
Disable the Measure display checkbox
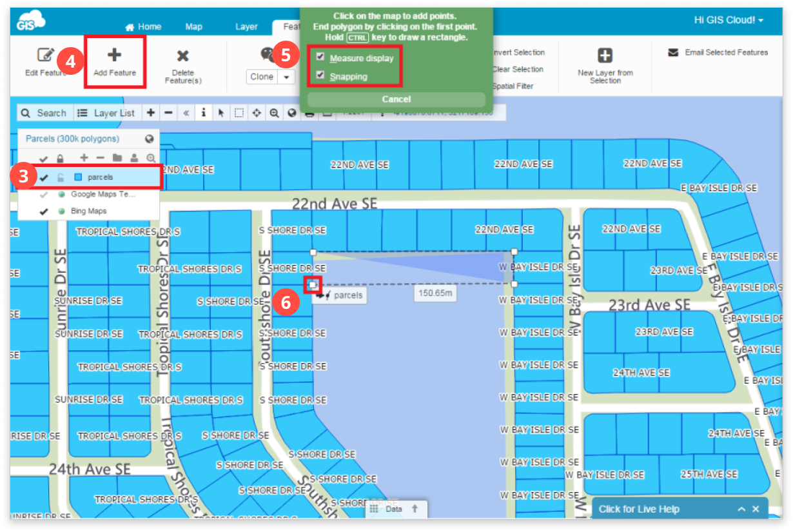[319, 57]
